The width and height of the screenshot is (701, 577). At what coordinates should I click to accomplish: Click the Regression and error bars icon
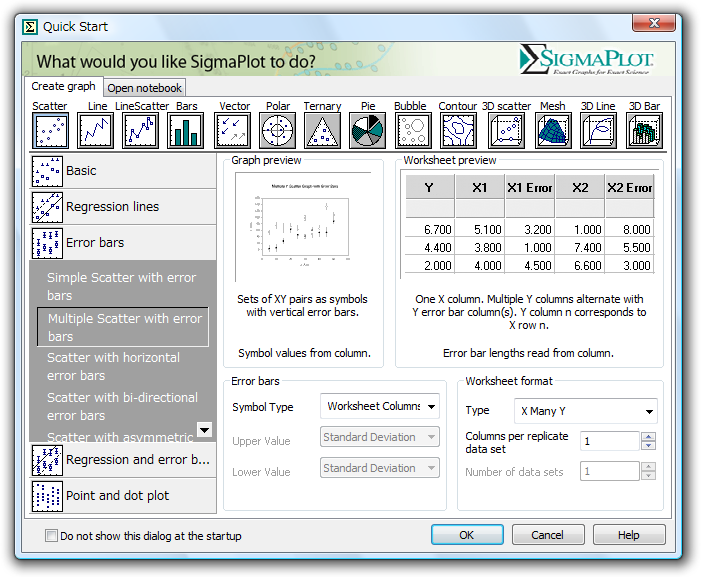point(47,460)
